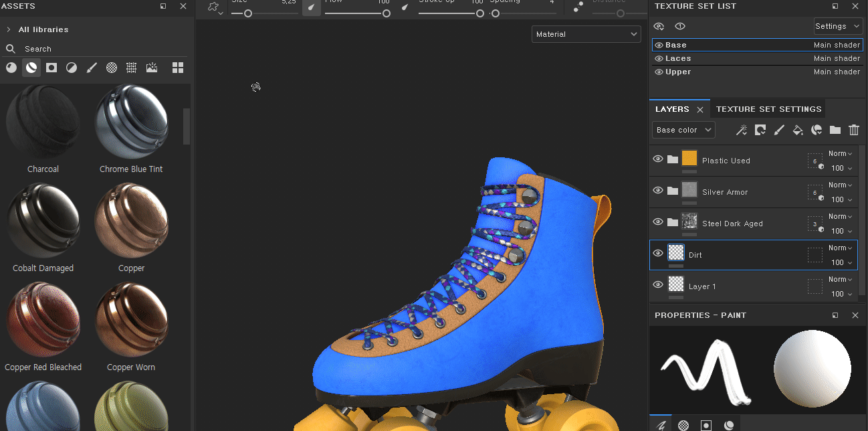
Task: Select the Layer 1 layer name
Action: tap(702, 286)
